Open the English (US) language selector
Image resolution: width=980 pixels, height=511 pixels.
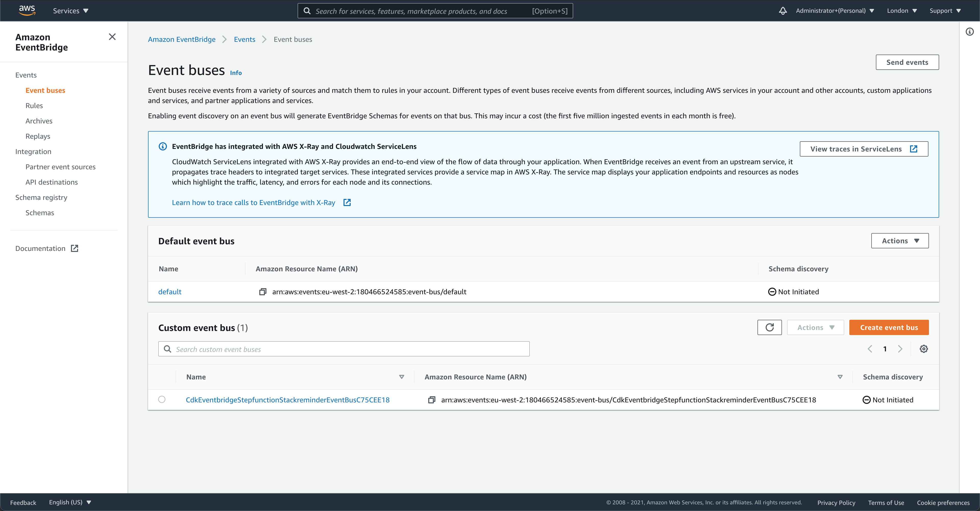[70, 502]
